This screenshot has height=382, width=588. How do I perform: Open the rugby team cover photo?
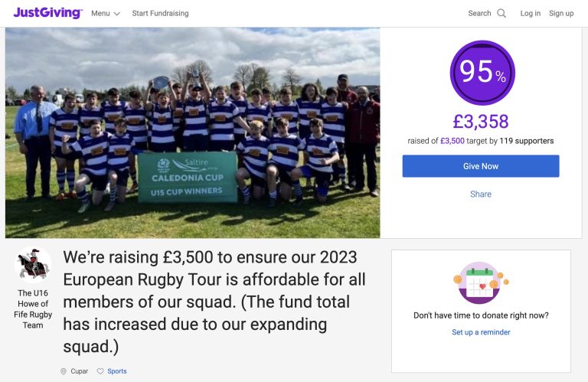(193, 132)
